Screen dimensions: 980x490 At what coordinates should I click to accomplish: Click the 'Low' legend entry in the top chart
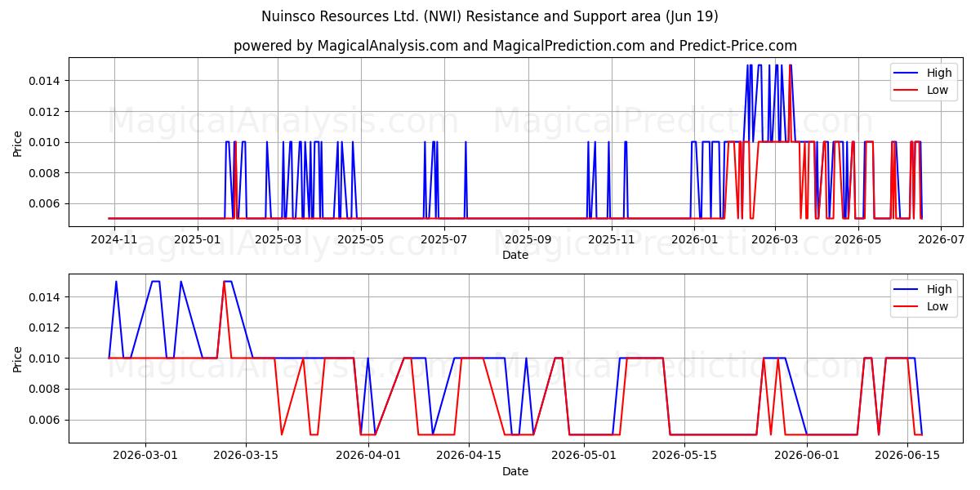point(938,91)
